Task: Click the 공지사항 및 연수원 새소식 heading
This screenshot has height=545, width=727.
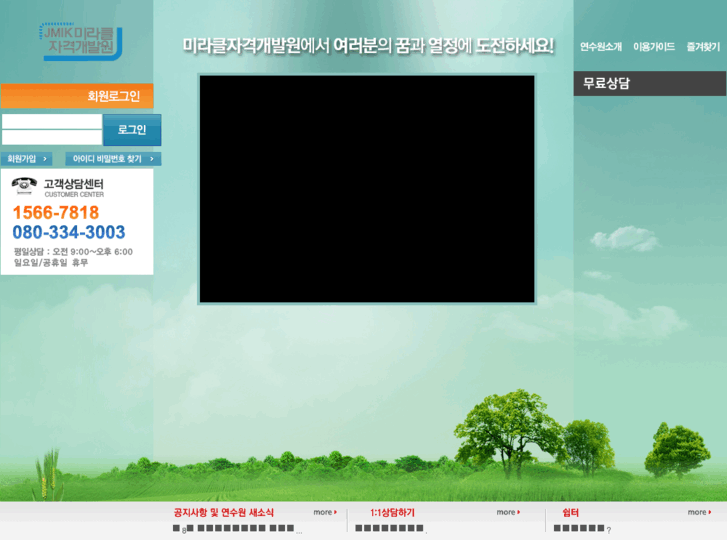Action: pos(224,513)
